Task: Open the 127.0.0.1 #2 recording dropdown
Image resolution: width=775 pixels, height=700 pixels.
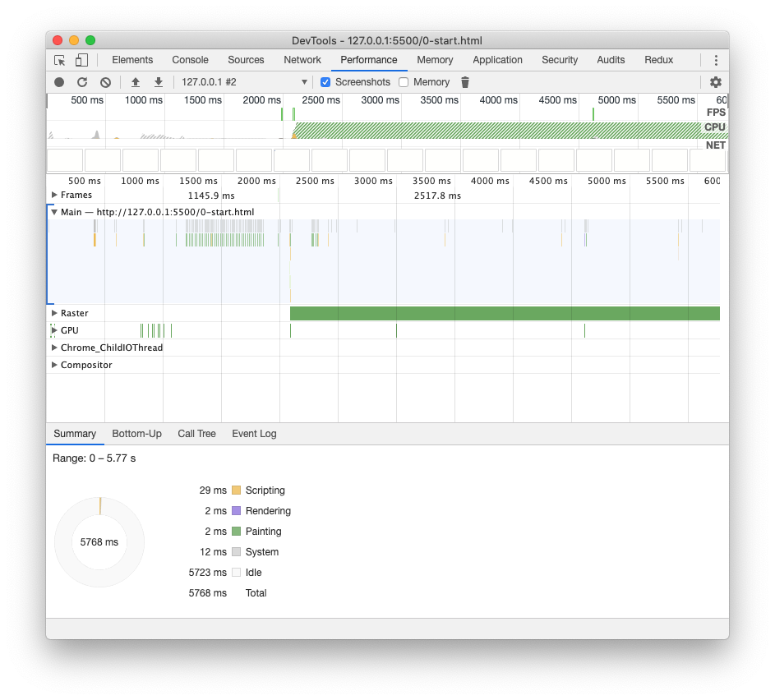Action: (244, 82)
